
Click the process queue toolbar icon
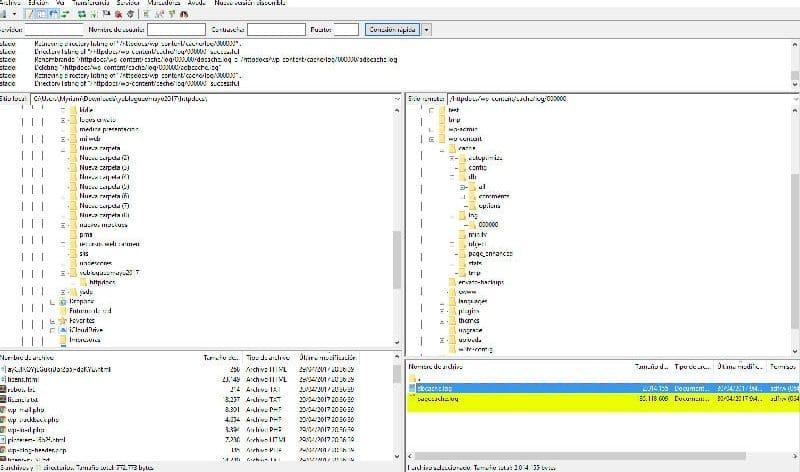[x=94, y=14]
